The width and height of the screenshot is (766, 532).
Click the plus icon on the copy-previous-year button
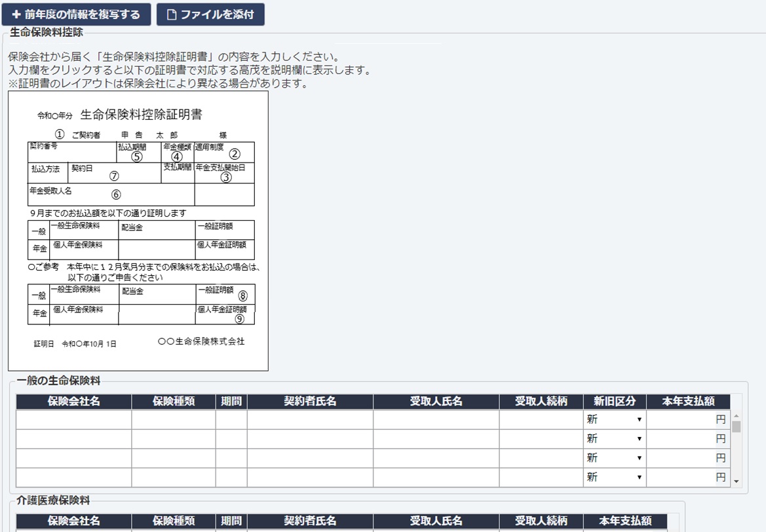[x=16, y=14]
